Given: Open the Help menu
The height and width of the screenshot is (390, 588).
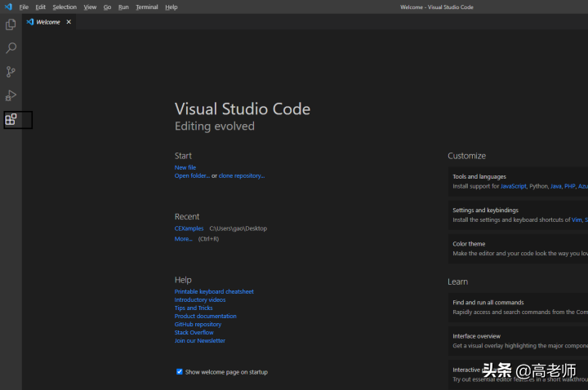Looking at the screenshot, I should [171, 7].
